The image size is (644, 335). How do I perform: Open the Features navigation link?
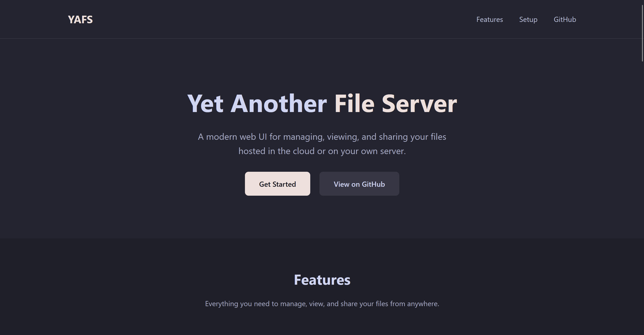(489, 19)
